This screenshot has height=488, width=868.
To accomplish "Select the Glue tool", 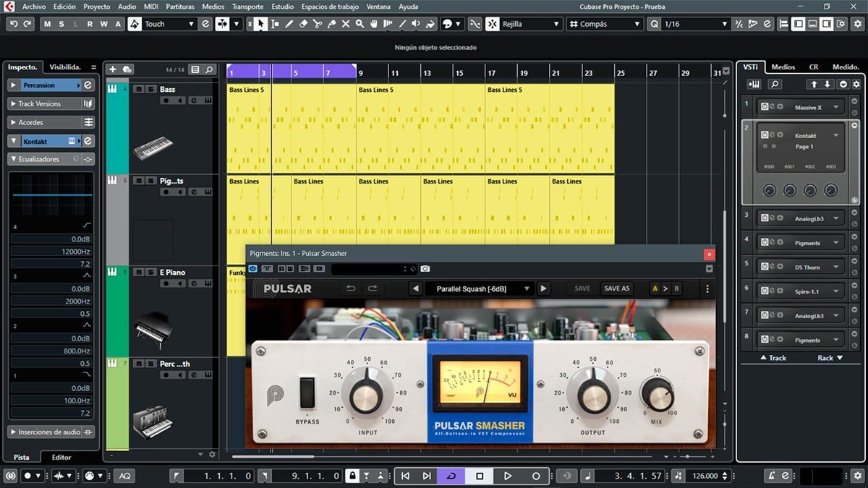I will pos(331,24).
